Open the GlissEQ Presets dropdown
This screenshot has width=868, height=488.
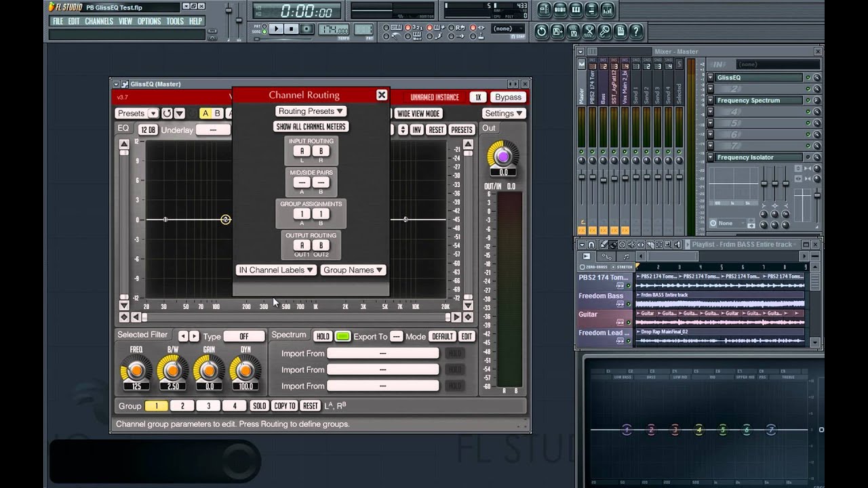click(x=136, y=113)
